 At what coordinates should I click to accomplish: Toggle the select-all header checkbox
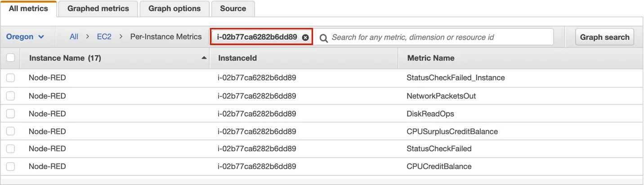[x=10, y=58]
